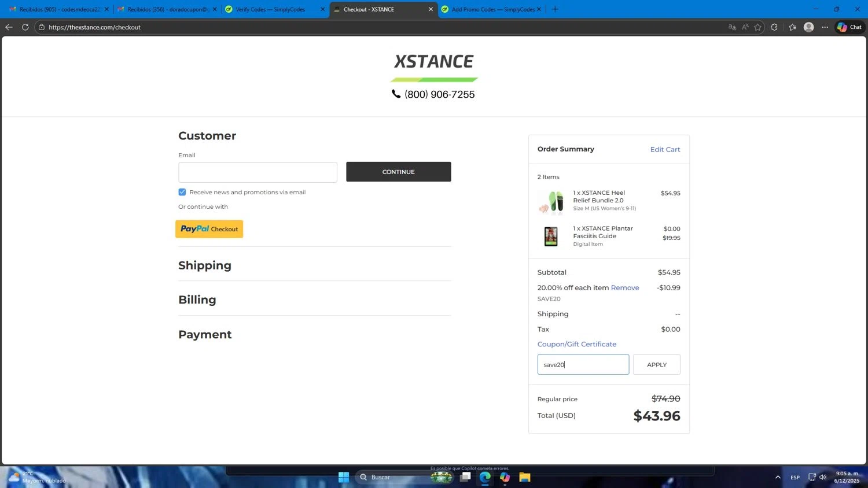868x488 pixels.
Task: Open the translate page icon
Action: click(x=732, y=27)
